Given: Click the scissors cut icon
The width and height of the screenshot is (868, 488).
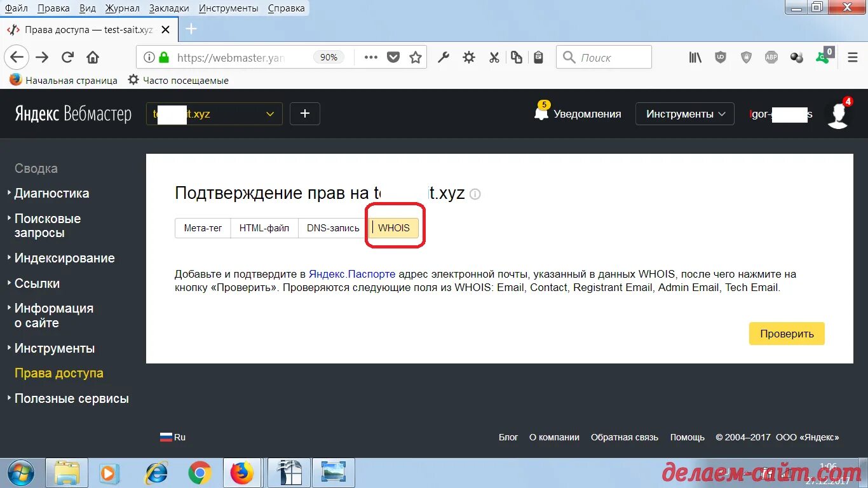Looking at the screenshot, I should (x=494, y=57).
